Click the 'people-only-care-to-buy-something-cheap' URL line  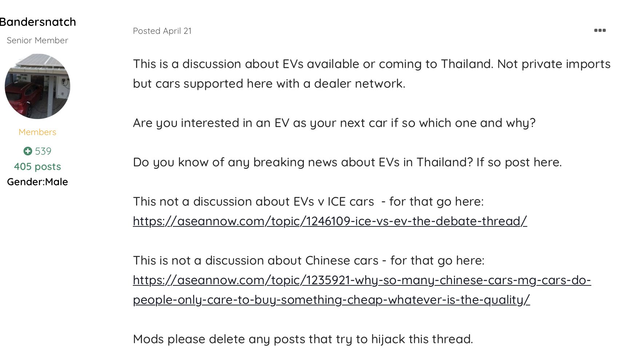tap(331, 300)
